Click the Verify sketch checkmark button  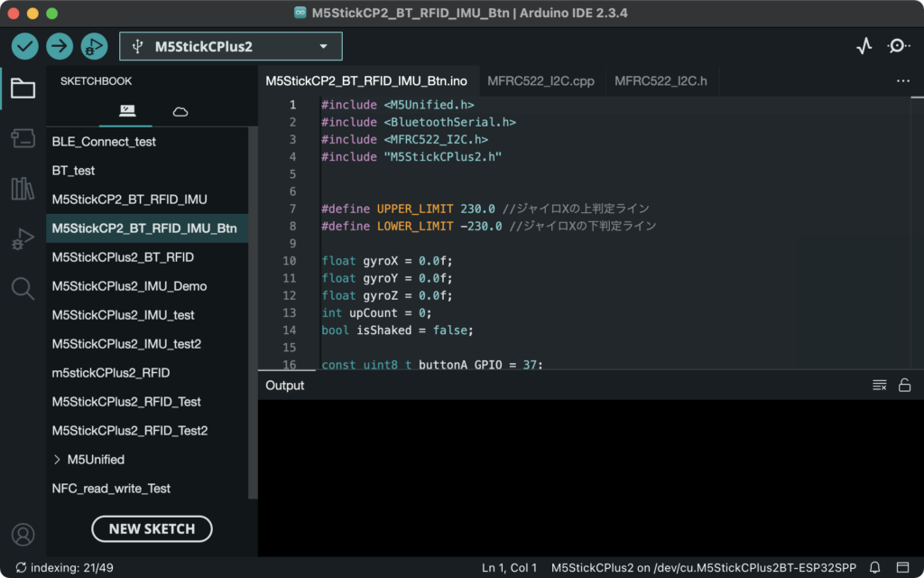click(x=25, y=46)
